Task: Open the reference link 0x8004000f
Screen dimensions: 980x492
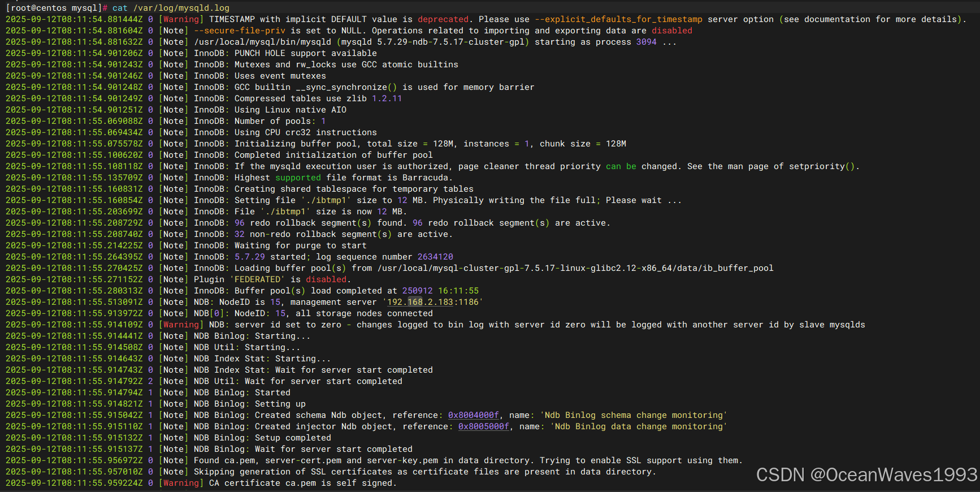Action: (x=474, y=415)
